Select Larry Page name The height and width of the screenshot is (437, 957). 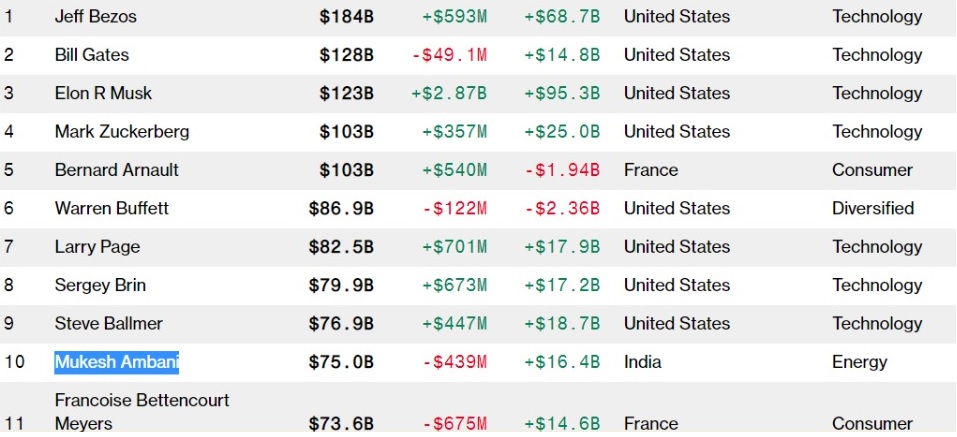click(x=98, y=247)
